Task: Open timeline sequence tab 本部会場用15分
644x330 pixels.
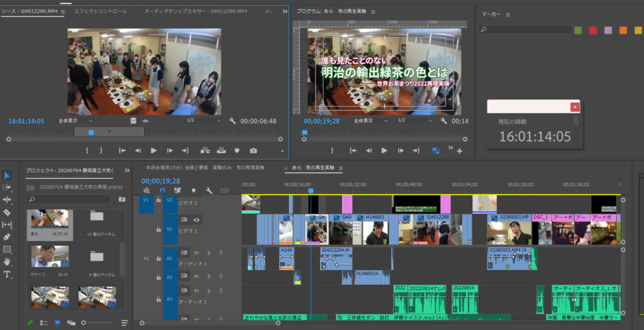Action: 205,168
